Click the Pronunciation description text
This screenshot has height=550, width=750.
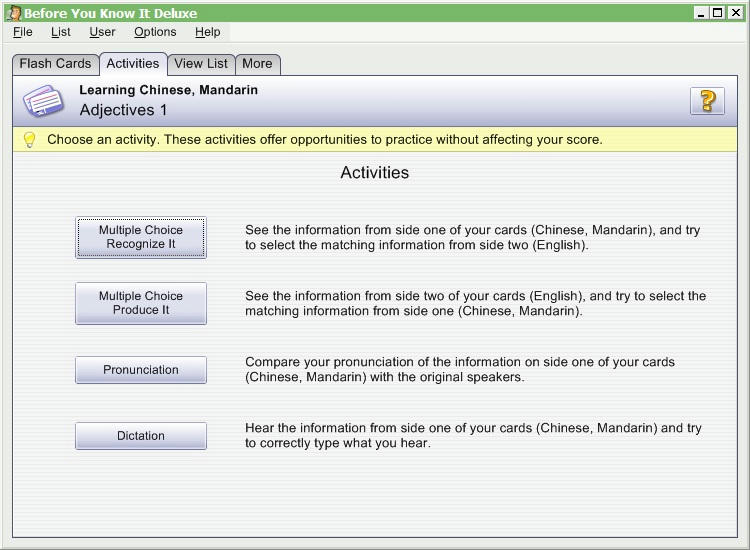click(460, 369)
